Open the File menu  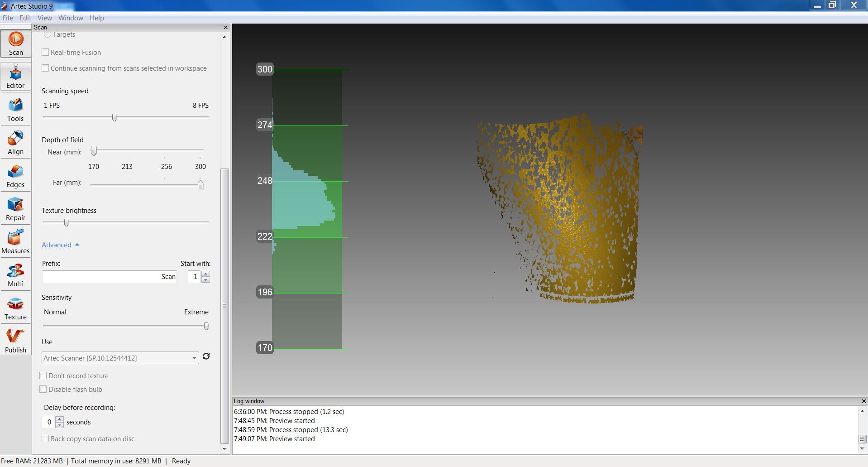pos(7,18)
